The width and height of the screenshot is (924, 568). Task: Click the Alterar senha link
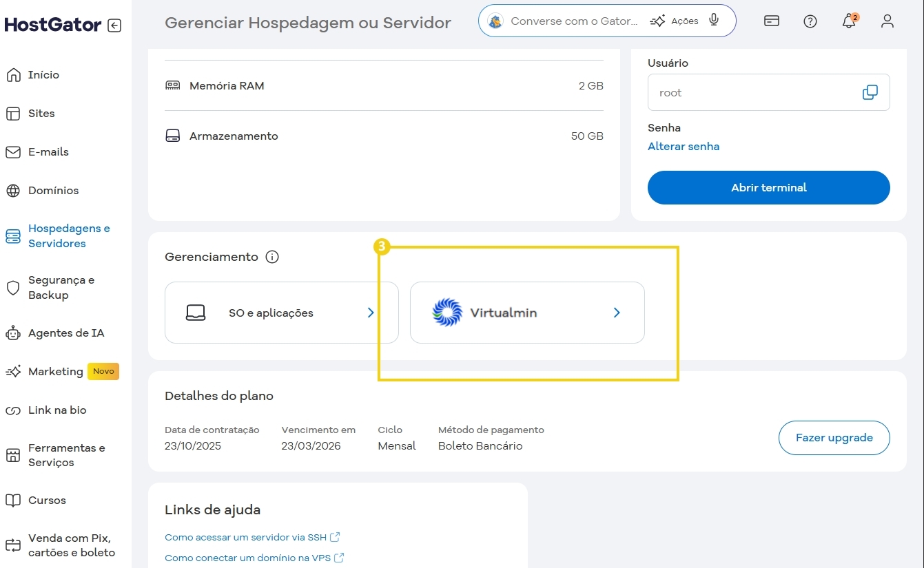point(684,146)
